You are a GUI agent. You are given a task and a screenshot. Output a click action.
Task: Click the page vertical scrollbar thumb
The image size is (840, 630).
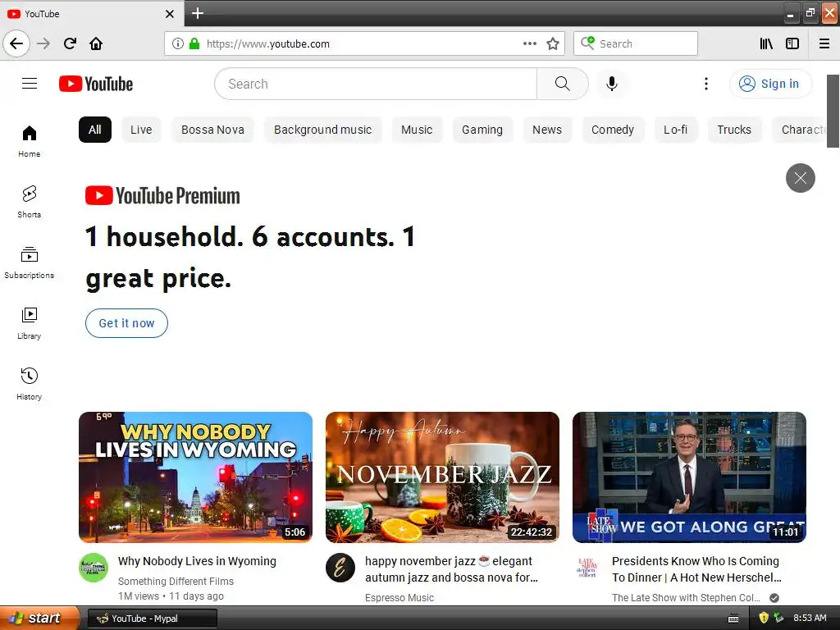coord(833,111)
